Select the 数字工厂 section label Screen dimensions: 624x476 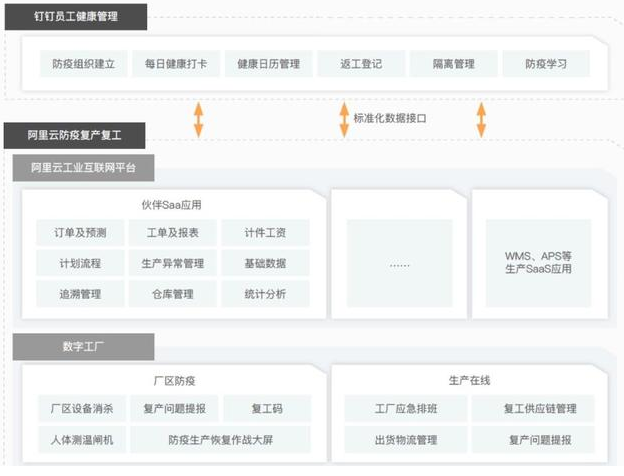click(84, 346)
